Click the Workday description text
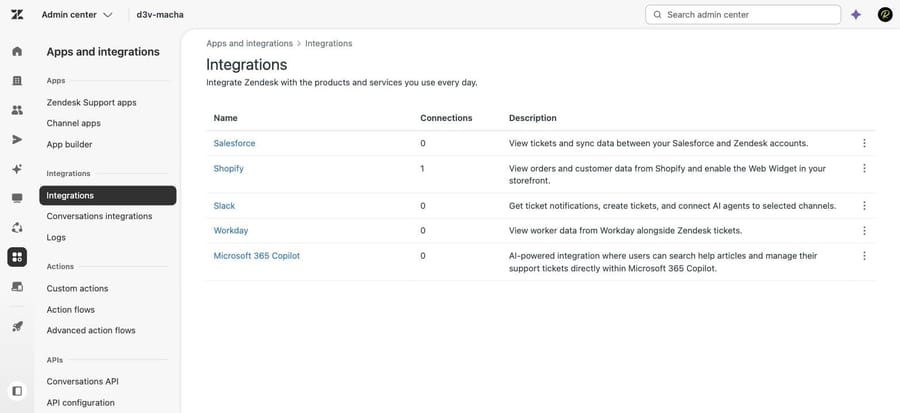The height and width of the screenshot is (413, 900). [x=626, y=231]
